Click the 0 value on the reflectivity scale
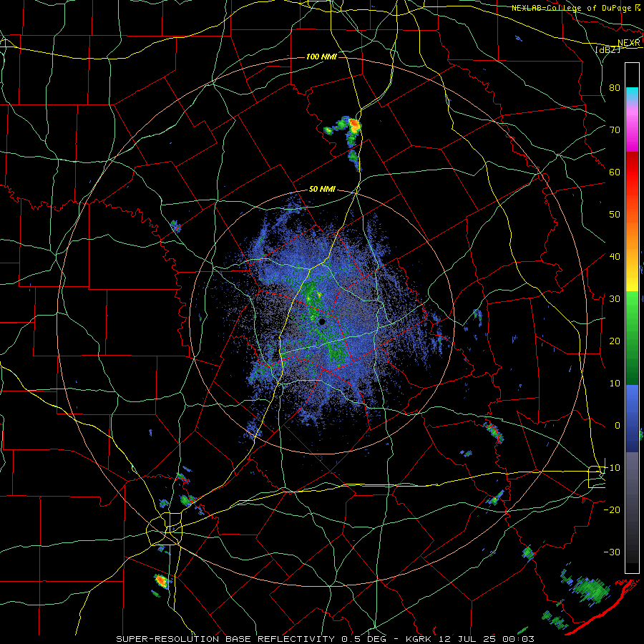The height and width of the screenshot is (644, 644). [618, 426]
